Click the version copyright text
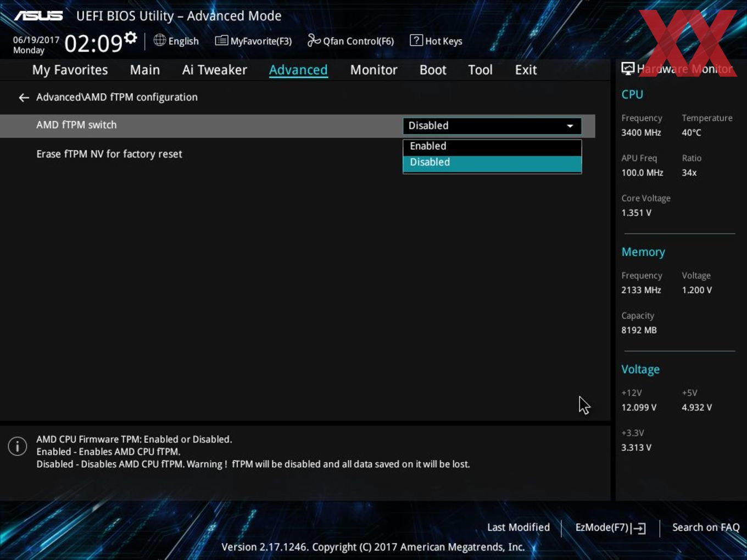The height and width of the screenshot is (560, 747). click(373, 547)
